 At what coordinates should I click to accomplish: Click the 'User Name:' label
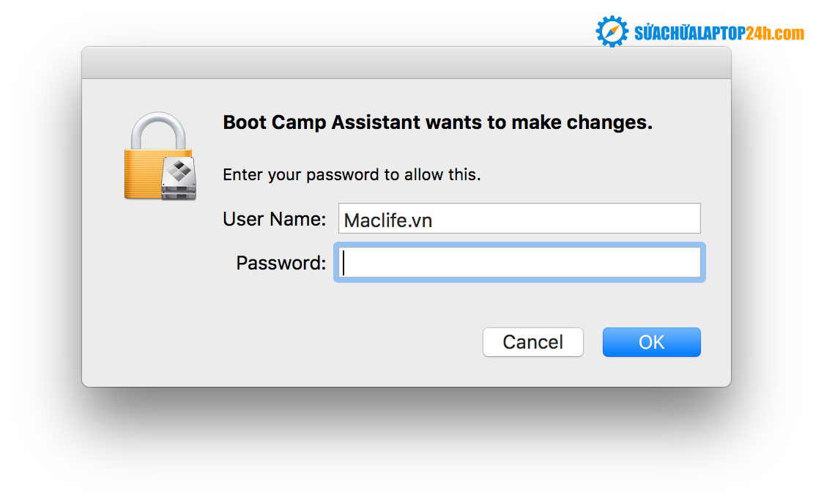coord(274,219)
